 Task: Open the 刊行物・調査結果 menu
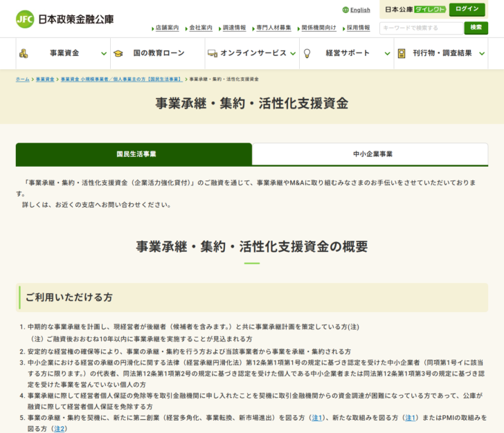click(441, 53)
